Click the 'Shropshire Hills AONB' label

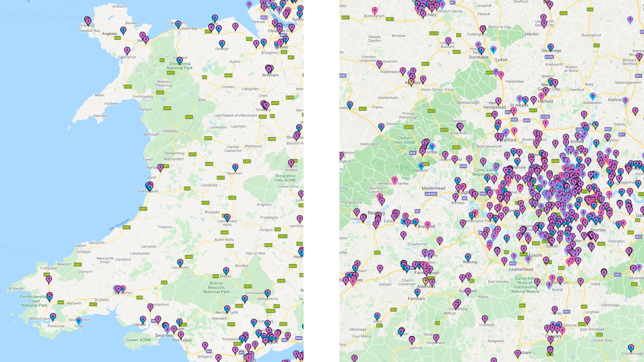coord(285,178)
